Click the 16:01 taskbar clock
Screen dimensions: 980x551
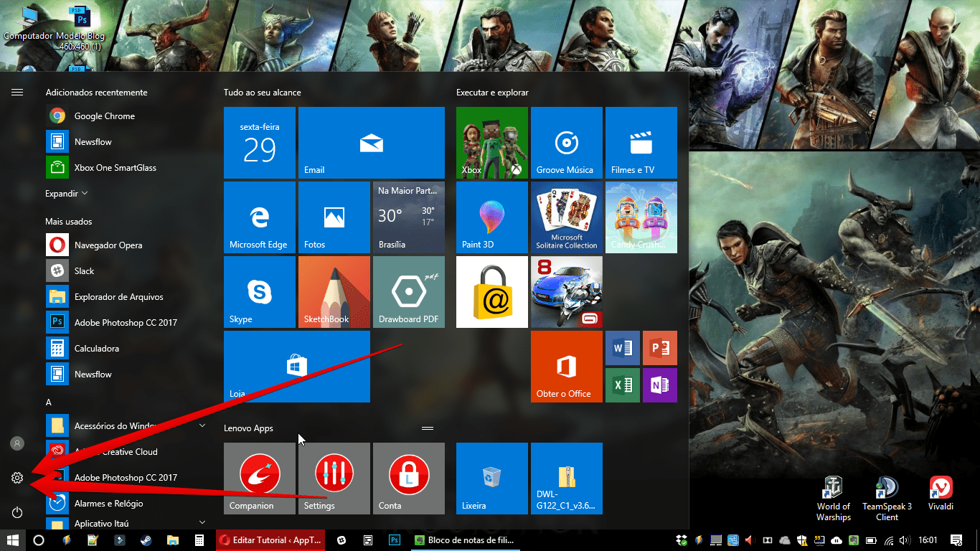pos(928,540)
